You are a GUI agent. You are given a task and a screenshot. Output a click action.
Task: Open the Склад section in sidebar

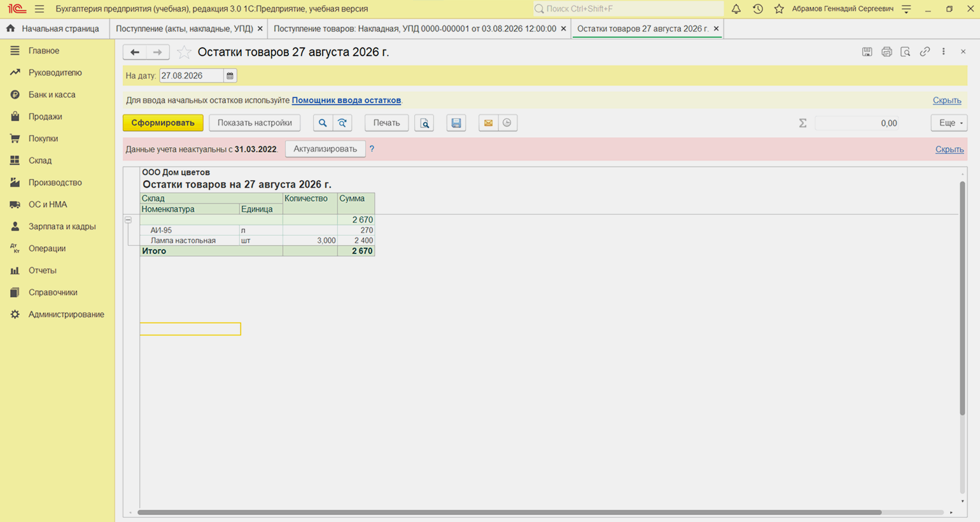39,160
